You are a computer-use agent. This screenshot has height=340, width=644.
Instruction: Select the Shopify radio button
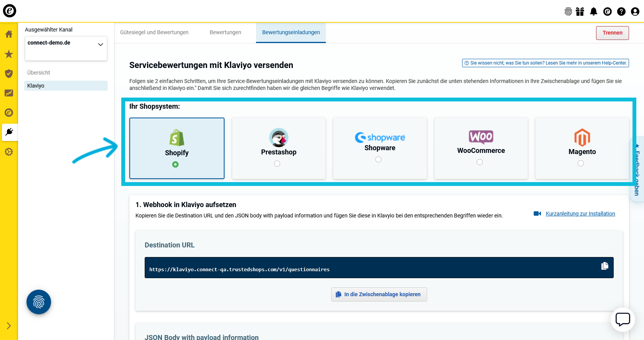tap(175, 164)
